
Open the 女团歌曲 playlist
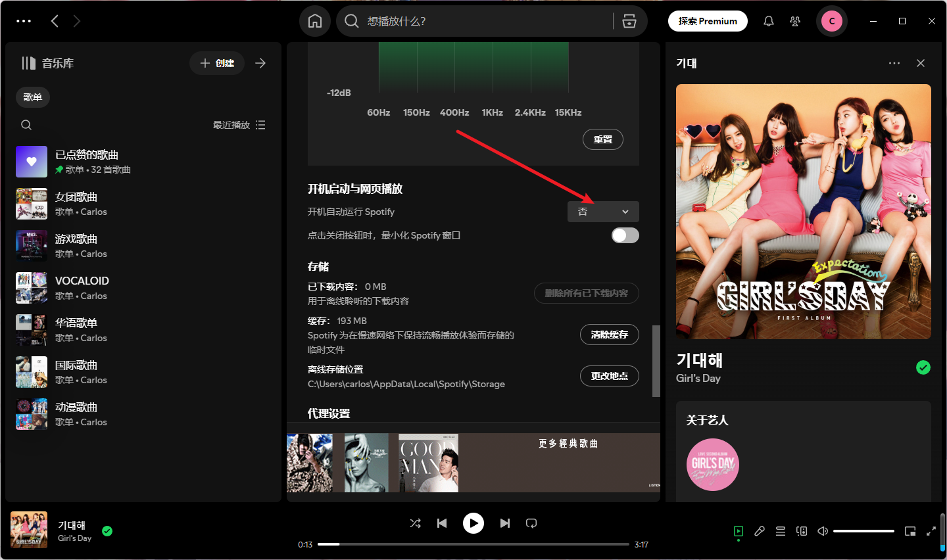[143, 204]
